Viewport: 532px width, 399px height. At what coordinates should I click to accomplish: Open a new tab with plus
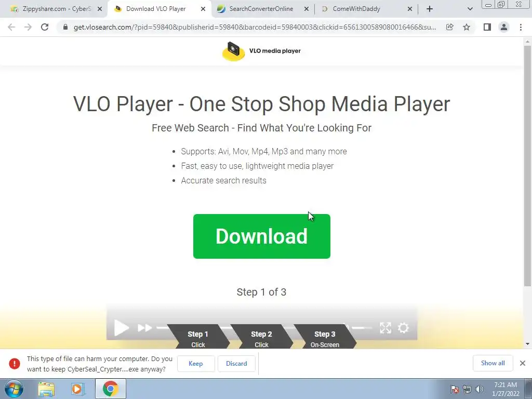(430, 9)
